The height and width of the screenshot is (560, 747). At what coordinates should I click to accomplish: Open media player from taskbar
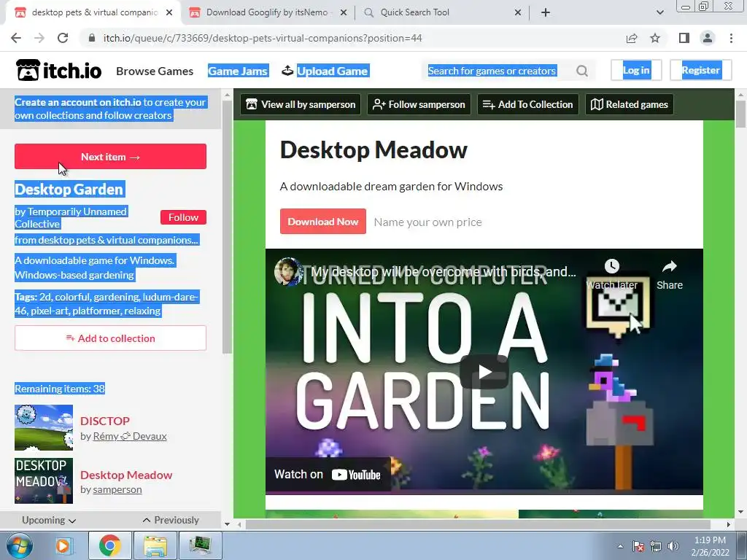(x=63, y=545)
